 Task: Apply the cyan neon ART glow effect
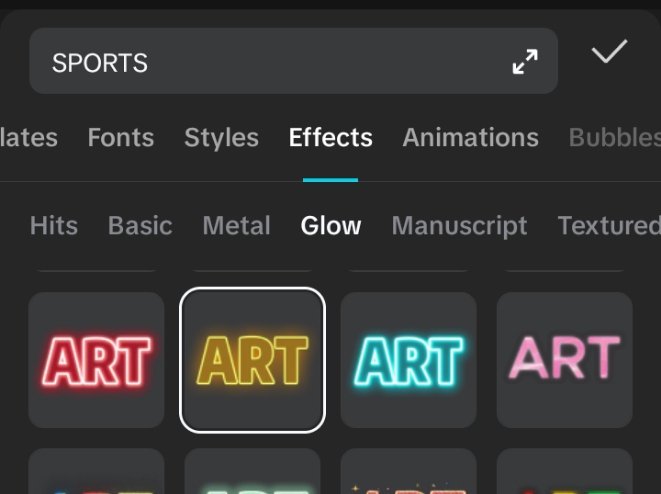[x=408, y=360]
